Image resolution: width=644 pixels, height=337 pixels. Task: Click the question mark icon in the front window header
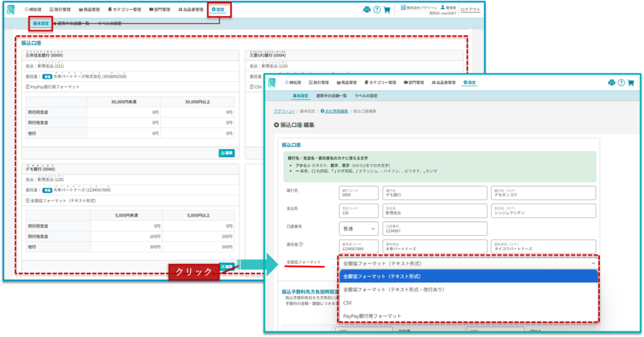pos(621,82)
